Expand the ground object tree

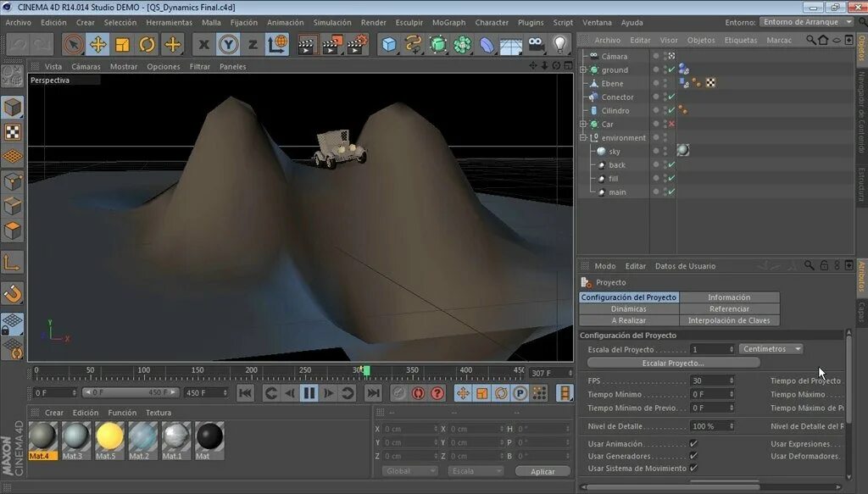583,69
